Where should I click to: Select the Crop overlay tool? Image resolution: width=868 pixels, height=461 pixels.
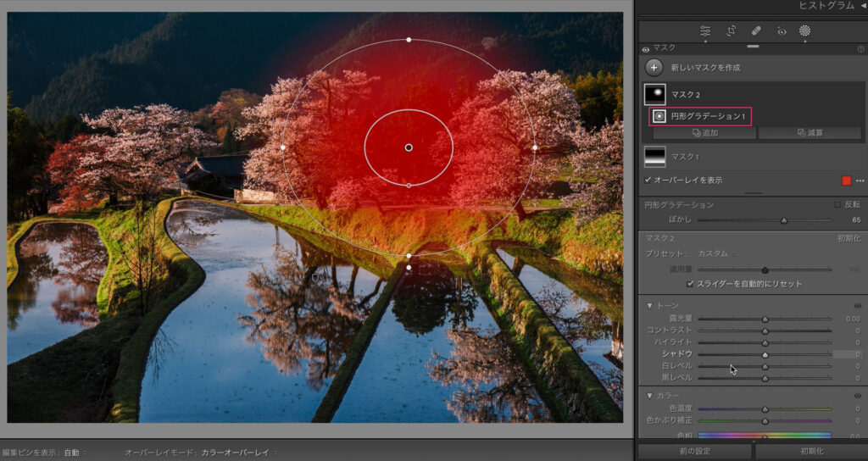tap(731, 31)
